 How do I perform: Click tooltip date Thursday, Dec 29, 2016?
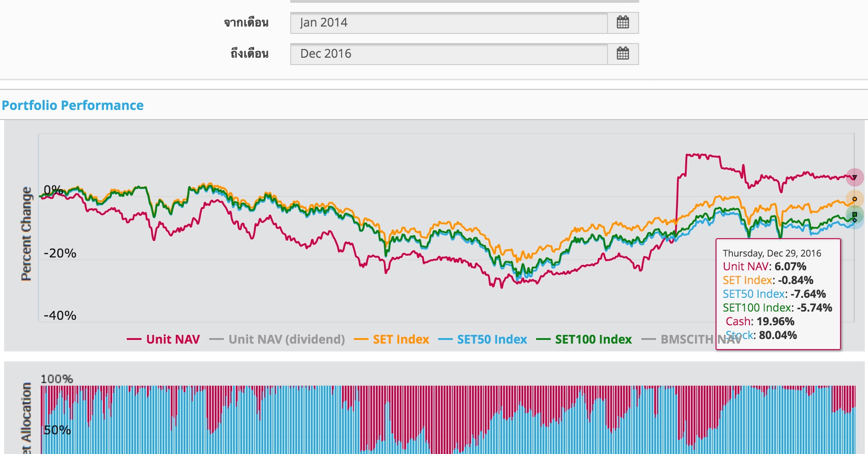point(772,253)
